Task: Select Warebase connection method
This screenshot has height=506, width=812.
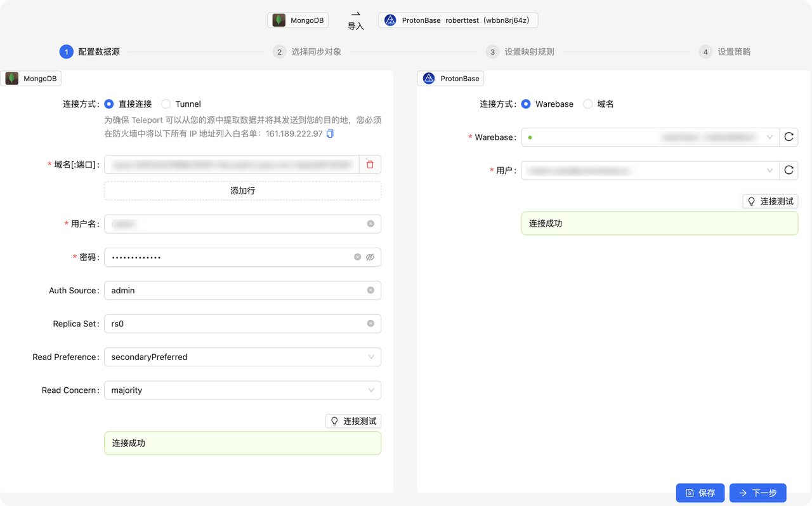Action: 526,103
